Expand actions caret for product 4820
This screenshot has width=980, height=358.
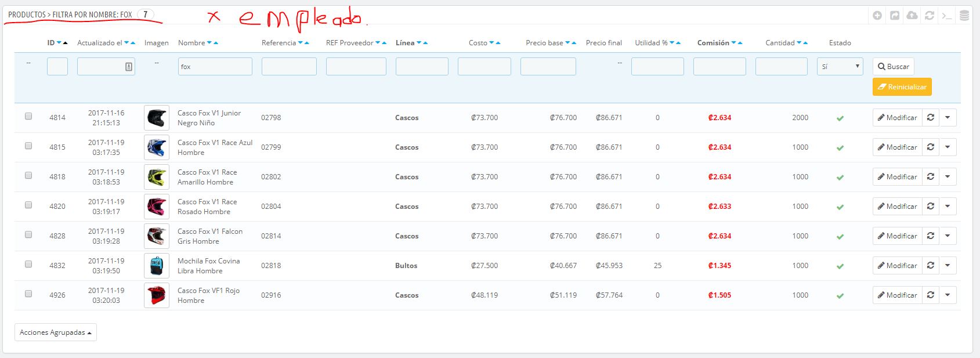pyautogui.click(x=948, y=206)
